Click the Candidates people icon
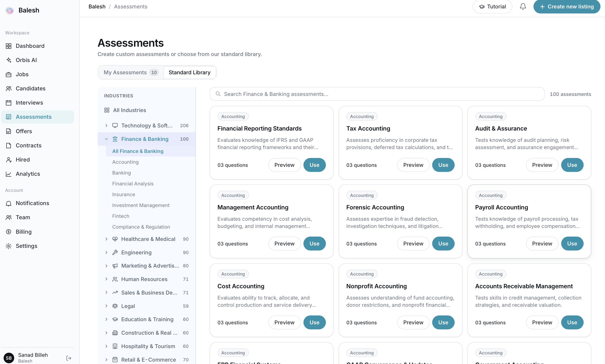 click(9, 88)
